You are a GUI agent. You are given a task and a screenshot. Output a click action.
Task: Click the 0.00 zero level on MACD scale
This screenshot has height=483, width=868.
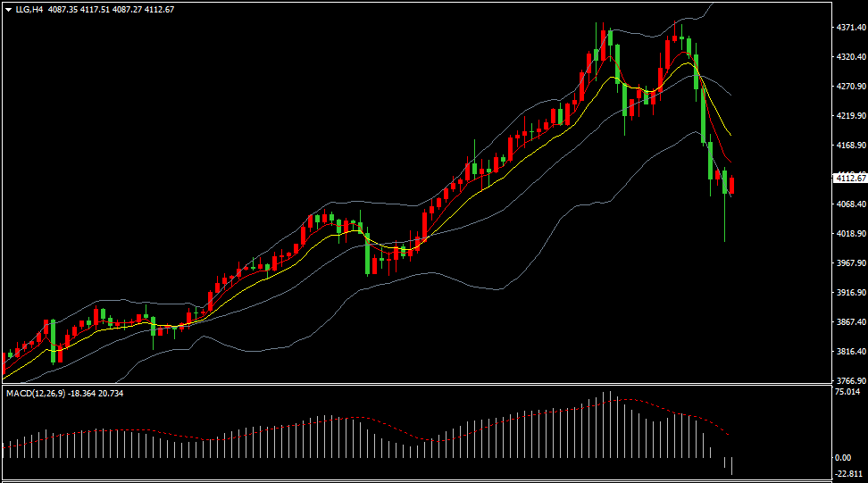pos(843,457)
